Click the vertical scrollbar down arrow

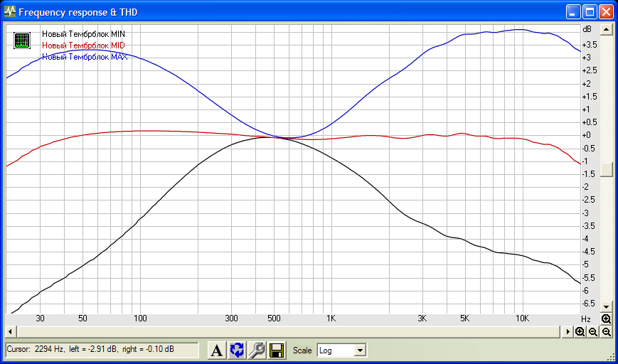pos(606,307)
